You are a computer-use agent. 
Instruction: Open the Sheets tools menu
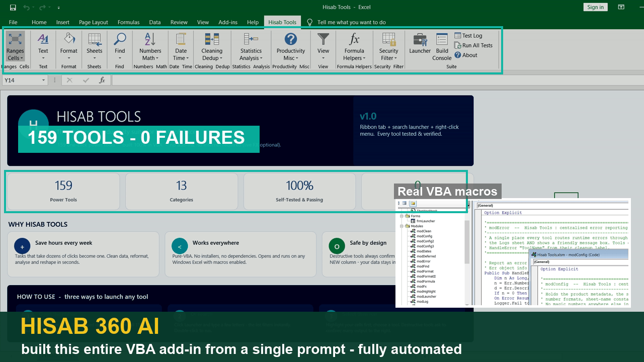[x=94, y=47]
